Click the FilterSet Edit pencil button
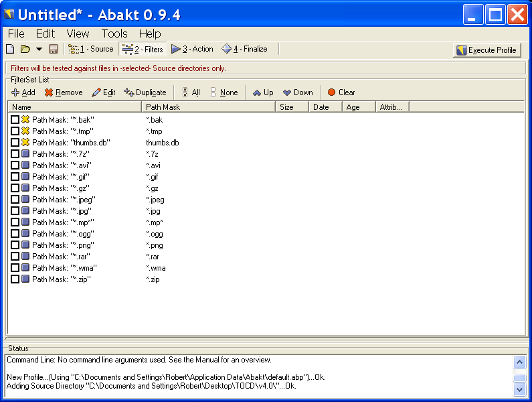Image resolution: width=532 pixels, height=402 pixels. pos(104,92)
